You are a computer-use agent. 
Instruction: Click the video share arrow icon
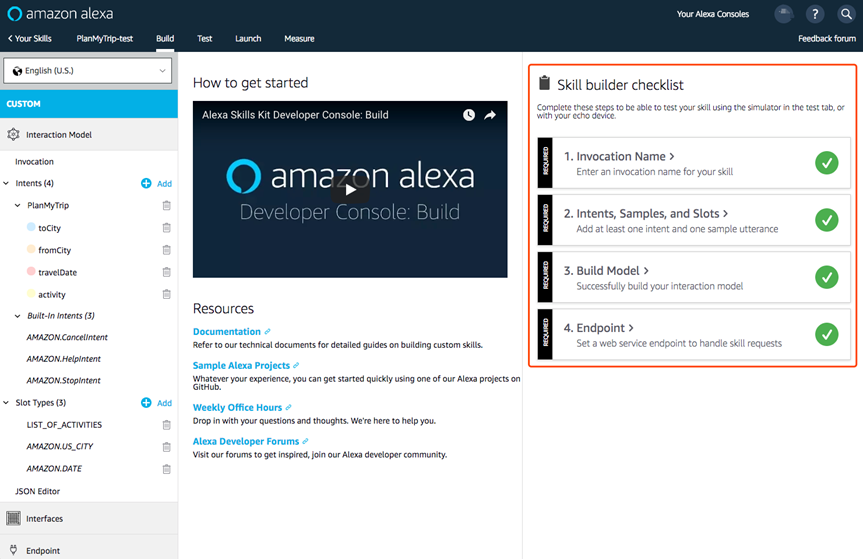[x=490, y=115]
